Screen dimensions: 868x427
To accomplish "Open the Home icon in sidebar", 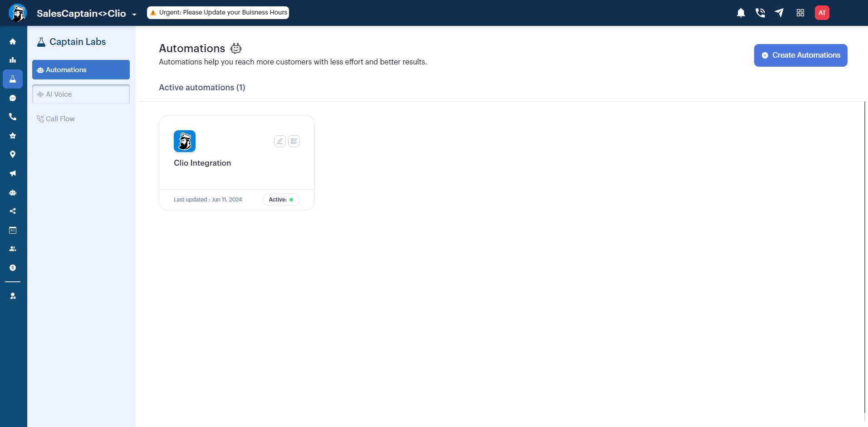I will 13,41.
